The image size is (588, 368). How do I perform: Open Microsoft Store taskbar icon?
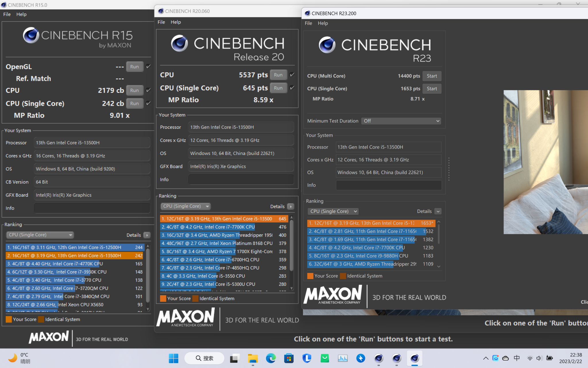tap(289, 358)
